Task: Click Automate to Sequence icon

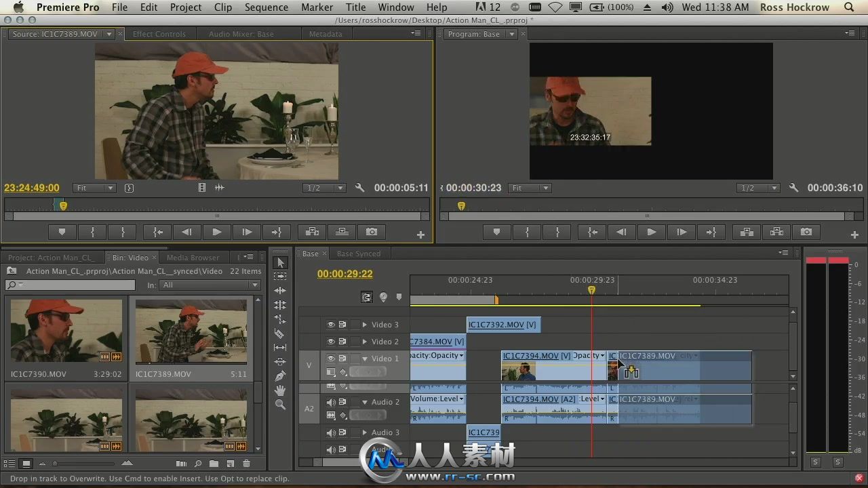Action: pos(180,464)
